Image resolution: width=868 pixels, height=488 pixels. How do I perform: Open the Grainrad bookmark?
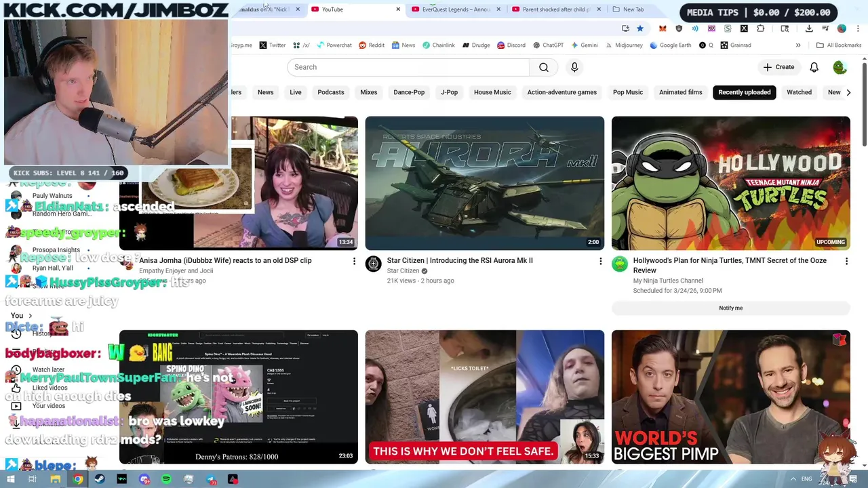[735, 45]
